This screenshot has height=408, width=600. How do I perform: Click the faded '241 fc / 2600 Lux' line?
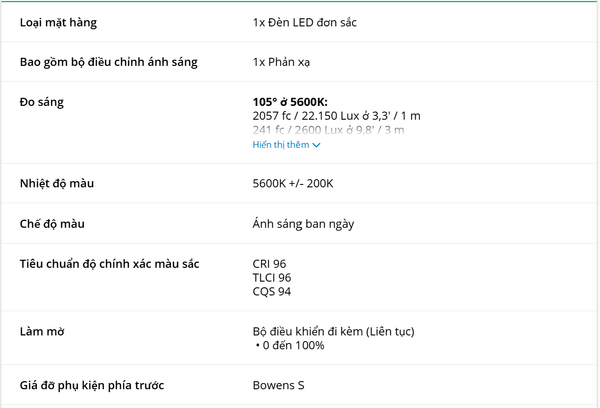click(329, 129)
